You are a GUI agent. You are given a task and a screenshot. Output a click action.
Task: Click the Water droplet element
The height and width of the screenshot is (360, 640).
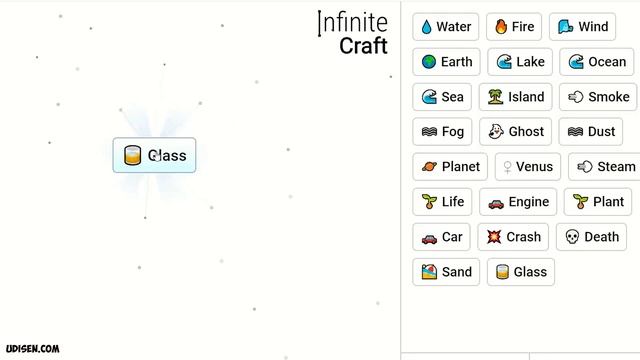[x=445, y=27]
